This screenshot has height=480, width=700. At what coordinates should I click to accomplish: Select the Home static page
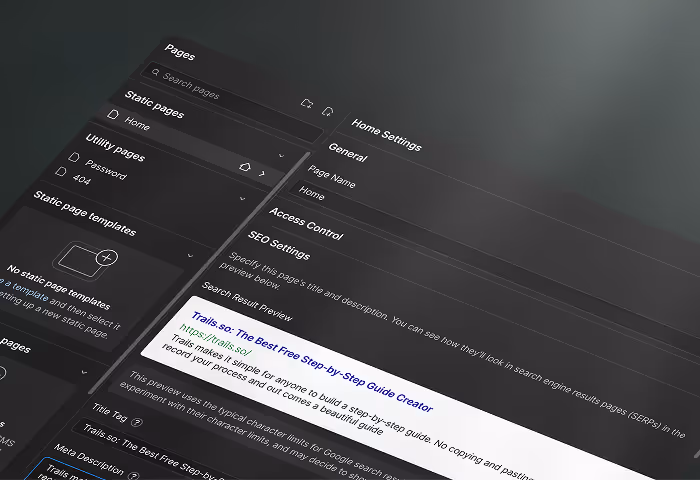(x=192, y=144)
